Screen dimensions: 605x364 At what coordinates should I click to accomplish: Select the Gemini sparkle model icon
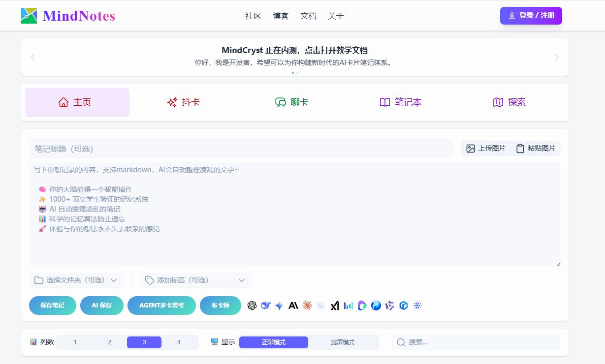tap(280, 305)
